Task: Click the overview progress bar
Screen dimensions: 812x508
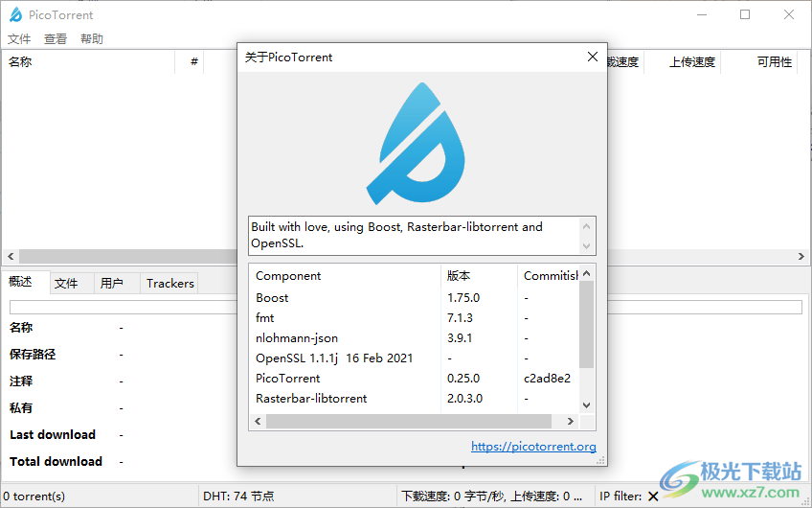Action: click(x=405, y=307)
